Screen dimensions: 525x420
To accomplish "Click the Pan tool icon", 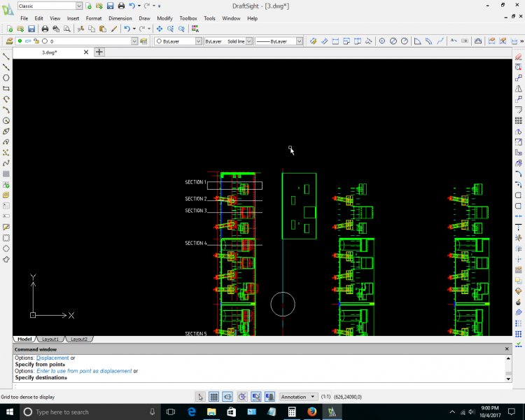I will click(160, 29).
